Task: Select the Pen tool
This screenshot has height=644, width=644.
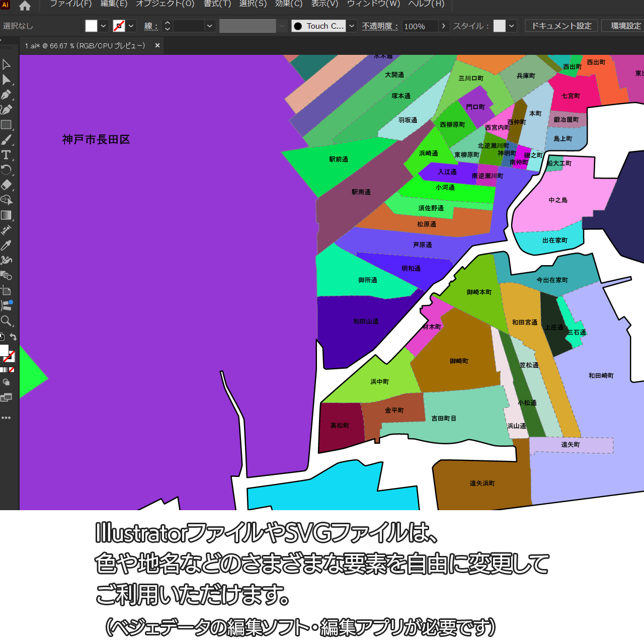Action: tap(7, 95)
